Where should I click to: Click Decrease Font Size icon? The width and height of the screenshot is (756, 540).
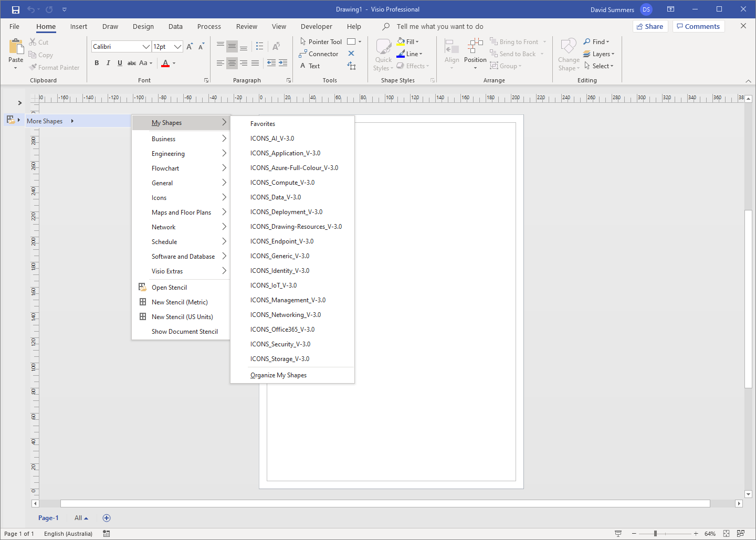[x=201, y=47]
